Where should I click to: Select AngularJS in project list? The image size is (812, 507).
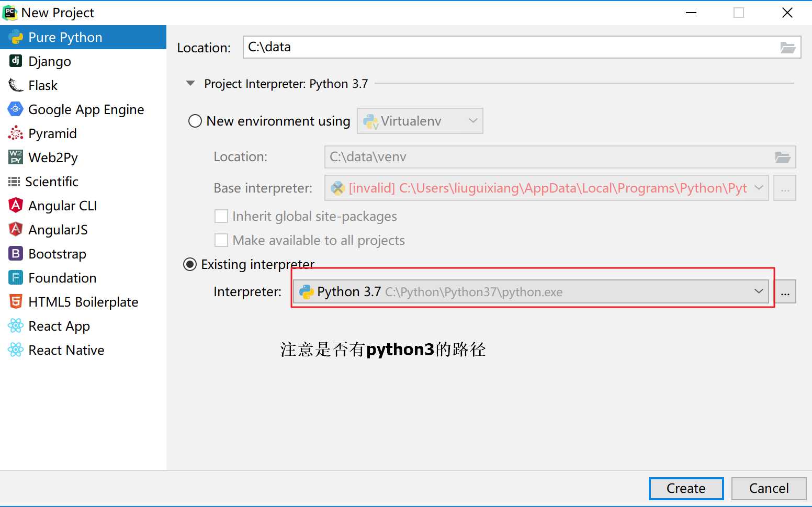click(83, 230)
